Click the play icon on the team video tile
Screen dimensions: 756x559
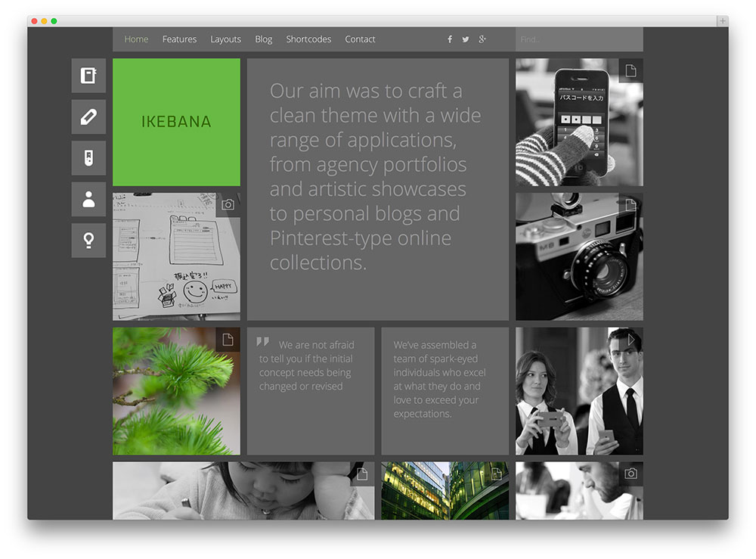click(x=631, y=340)
